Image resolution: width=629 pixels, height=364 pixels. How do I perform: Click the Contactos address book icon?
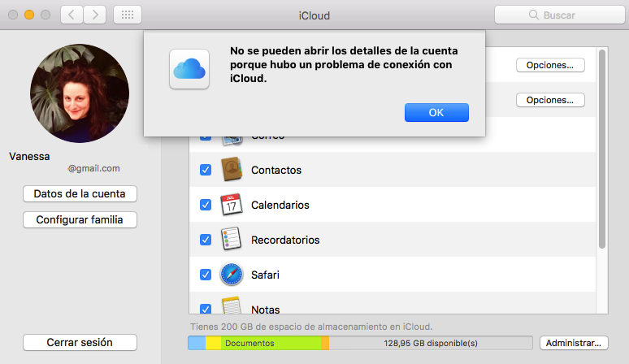[232, 170]
